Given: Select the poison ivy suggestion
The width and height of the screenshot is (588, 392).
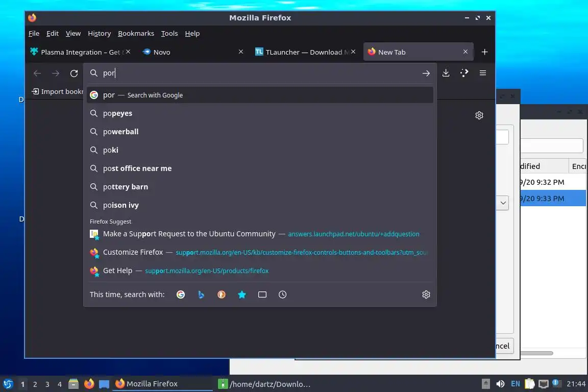Looking at the screenshot, I should click(260, 205).
